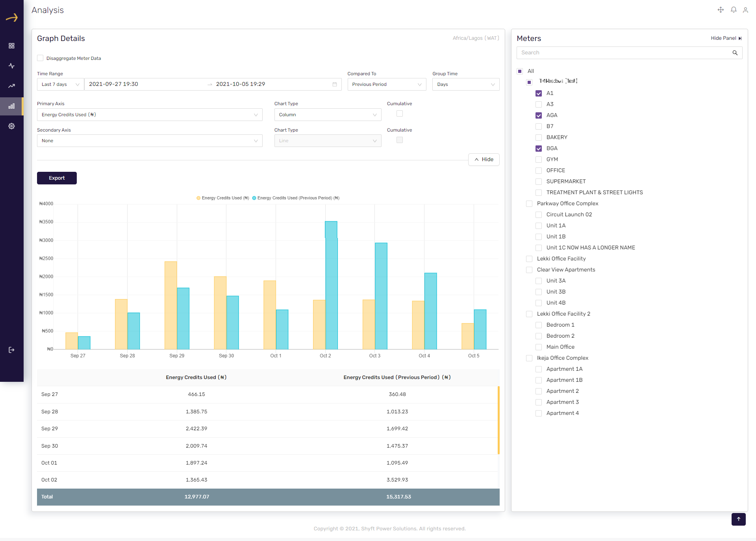Viewport: 756px width, 541px height.
Task: Click the move/fullscreen cross-arrows icon
Action: pos(721,10)
